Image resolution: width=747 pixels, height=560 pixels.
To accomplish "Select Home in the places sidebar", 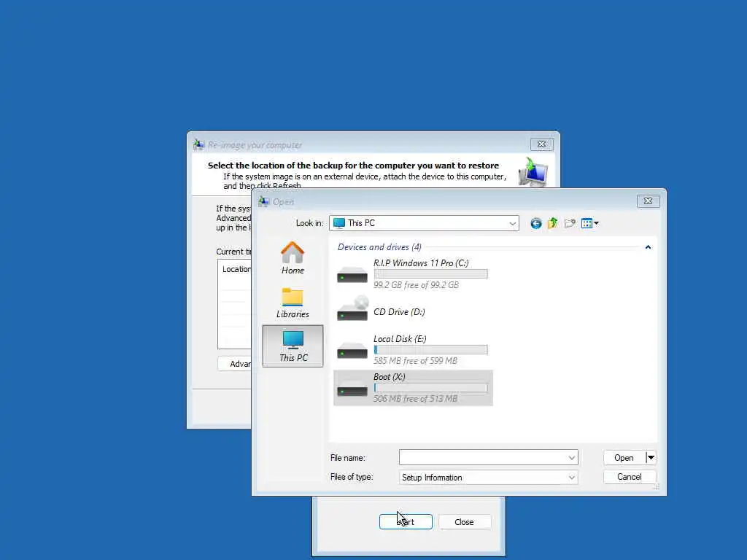I will 293,257.
